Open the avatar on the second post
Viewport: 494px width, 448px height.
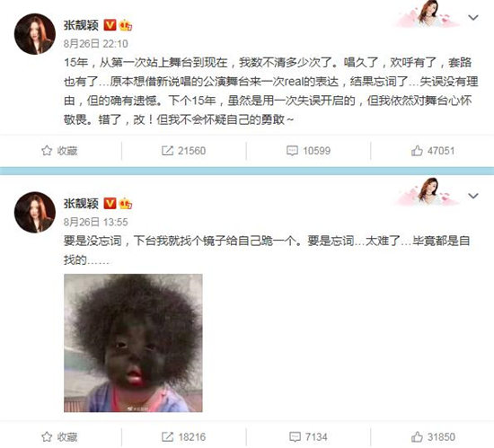point(35,212)
